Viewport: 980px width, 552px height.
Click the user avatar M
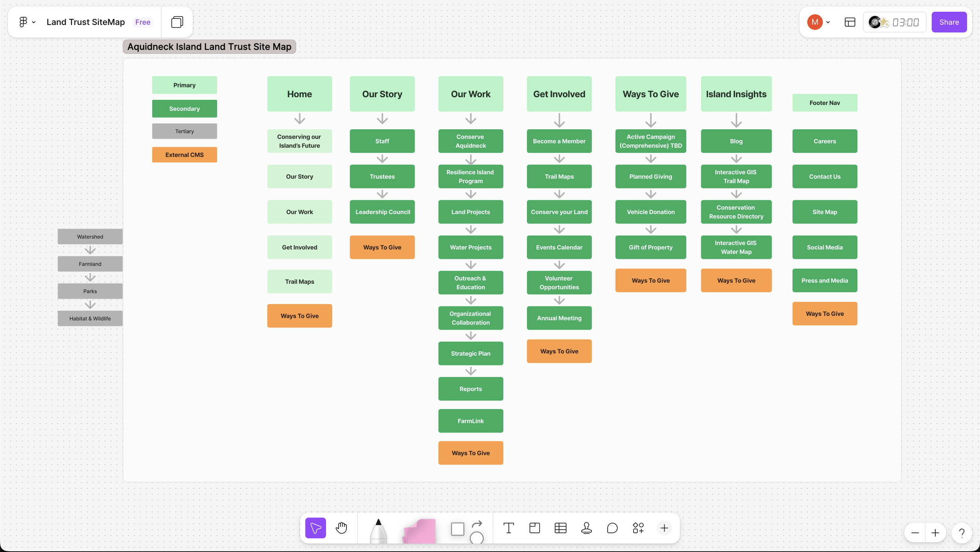coord(815,22)
